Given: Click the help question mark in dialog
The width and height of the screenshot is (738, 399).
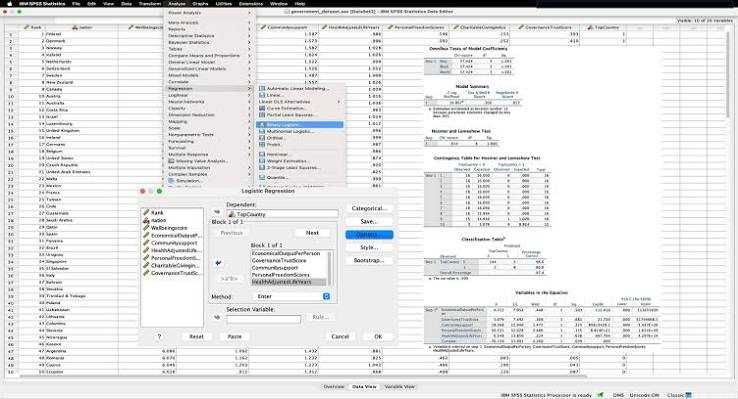Looking at the screenshot, I should (x=159, y=336).
